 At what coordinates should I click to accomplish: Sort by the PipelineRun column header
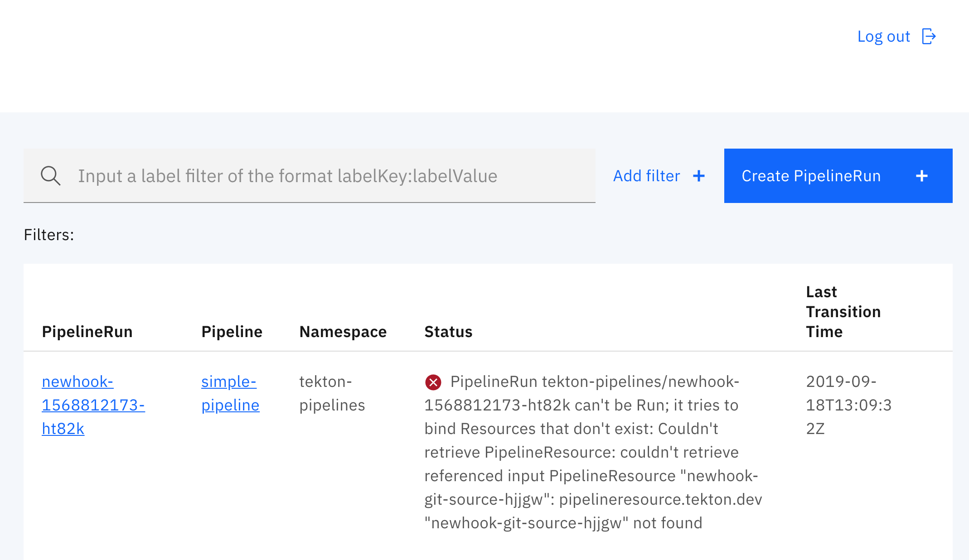click(x=87, y=331)
